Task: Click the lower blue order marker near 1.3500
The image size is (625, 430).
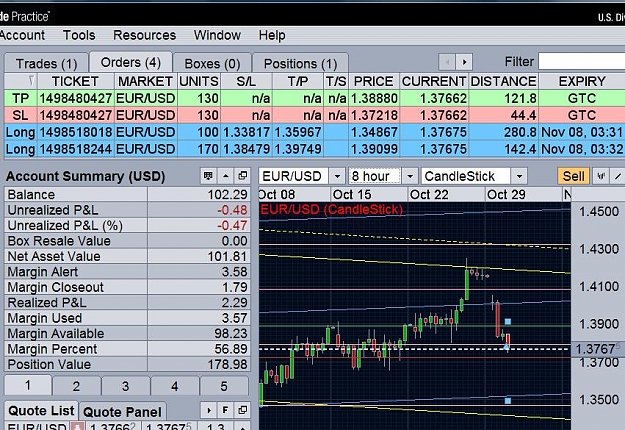Action: [x=508, y=401]
